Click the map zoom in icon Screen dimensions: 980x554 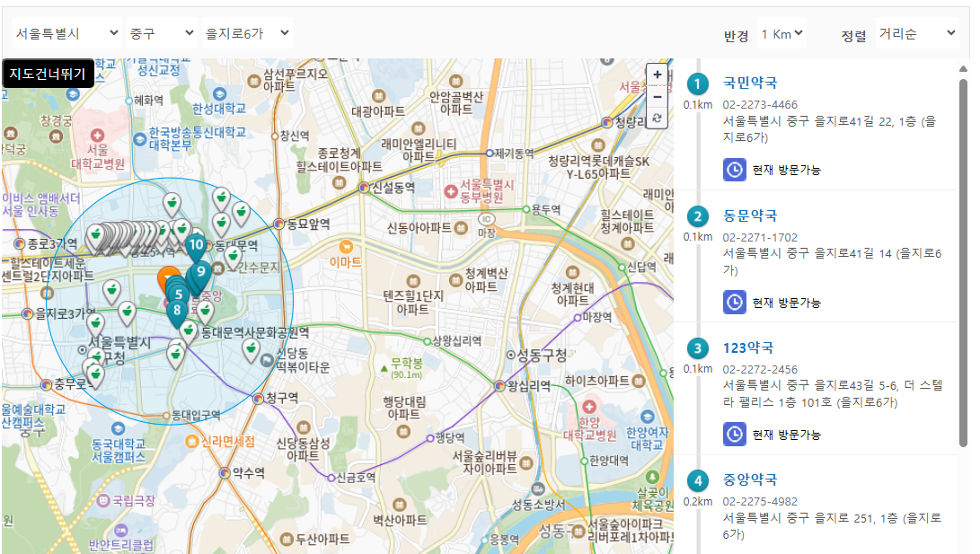pyautogui.click(x=657, y=74)
